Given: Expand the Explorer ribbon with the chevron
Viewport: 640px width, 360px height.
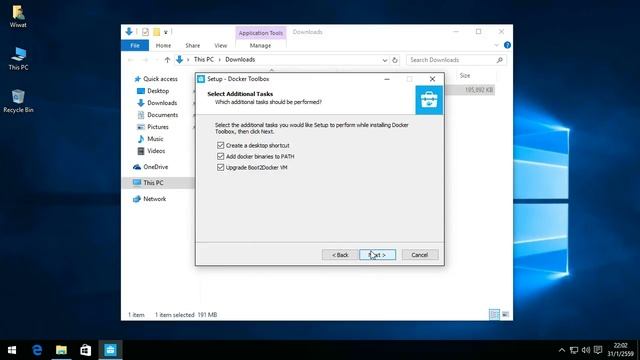Looking at the screenshot, I should point(496,45).
